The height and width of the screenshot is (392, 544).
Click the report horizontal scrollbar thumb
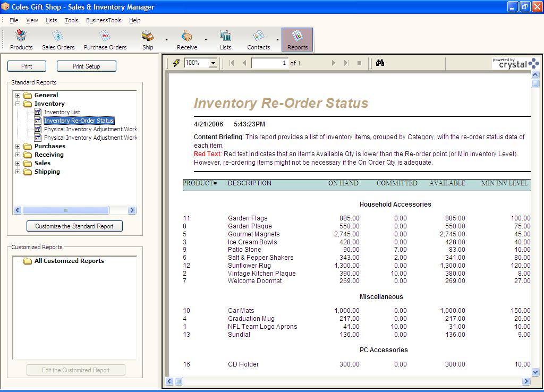click(178, 381)
